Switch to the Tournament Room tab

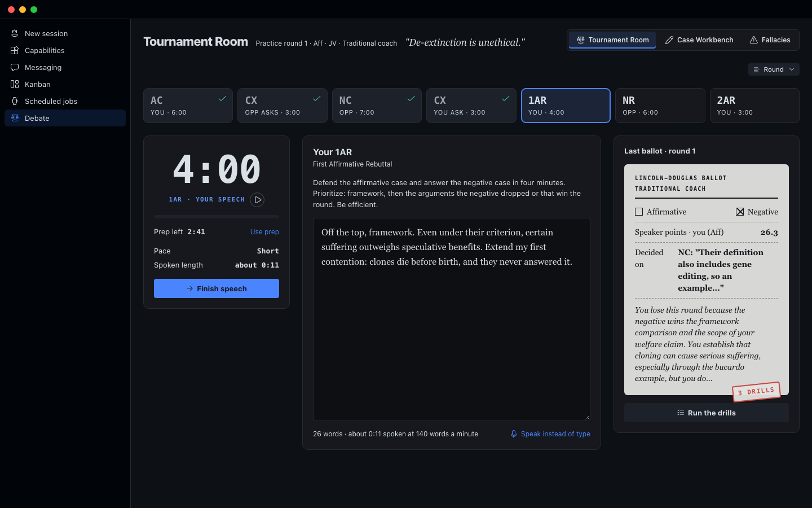(x=612, y=40)
